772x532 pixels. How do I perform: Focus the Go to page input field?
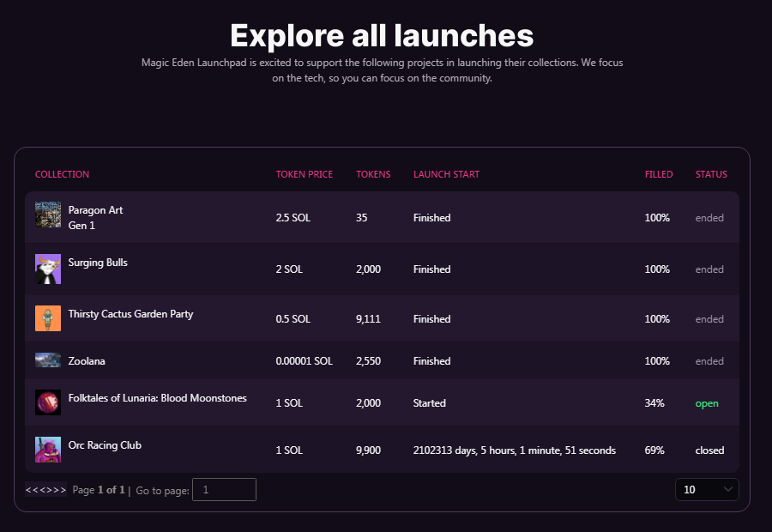pos(224,490)
